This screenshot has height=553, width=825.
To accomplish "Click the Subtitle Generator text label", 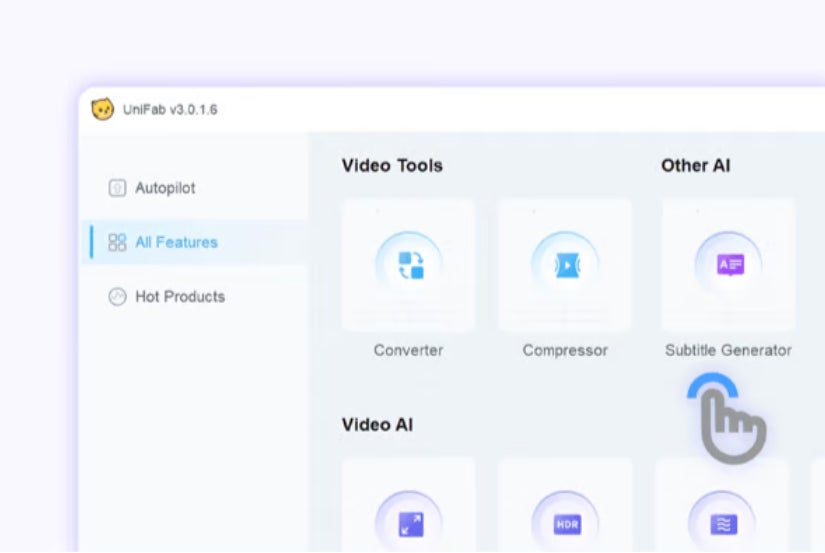I will [728, 350].
